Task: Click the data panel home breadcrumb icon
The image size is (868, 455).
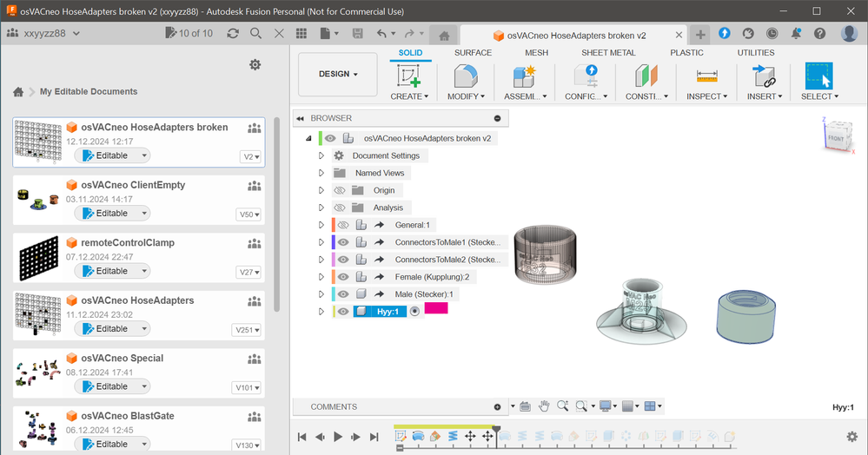Action: (x=18, y=92)
